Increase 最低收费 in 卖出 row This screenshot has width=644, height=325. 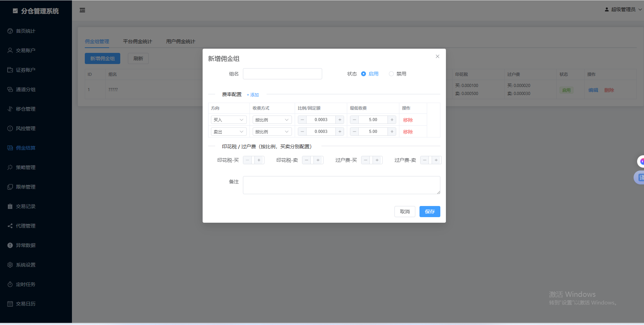pyautogui.click(x=392, y=132)
